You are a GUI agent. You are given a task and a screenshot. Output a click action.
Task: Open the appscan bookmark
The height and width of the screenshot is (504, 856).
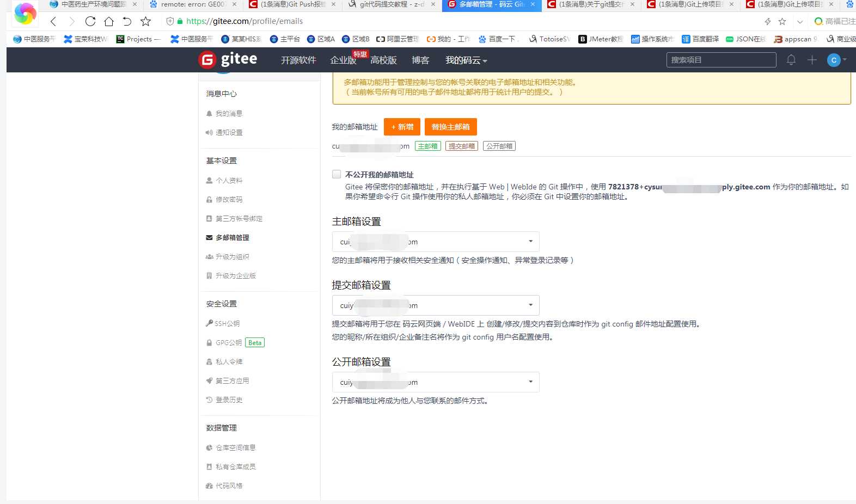pos(796,39)
